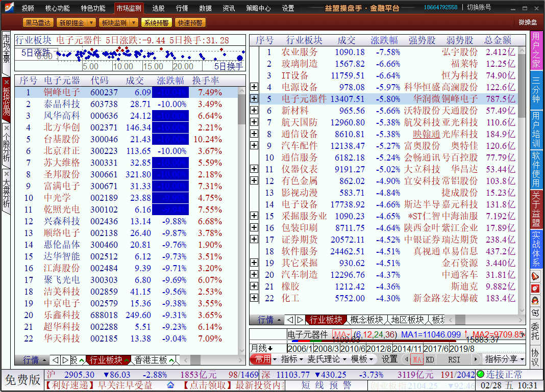
Task: Click the application logo in the title bar
Action: coord(9,7)
